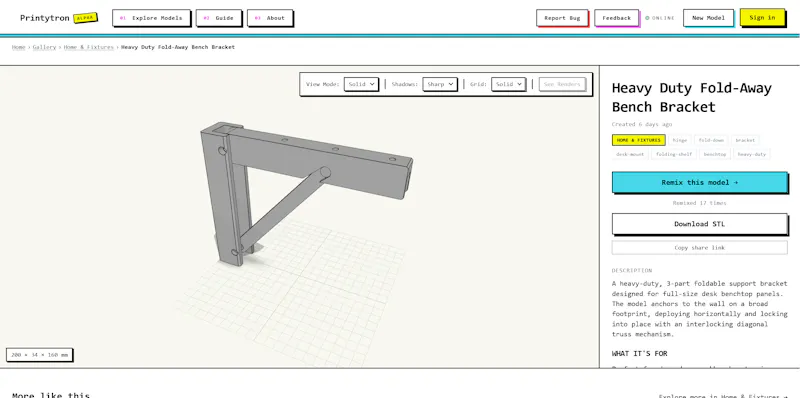Screen dimensions: 800x398
Task: Select the folding-shelf tag
Action: point(674,154)
